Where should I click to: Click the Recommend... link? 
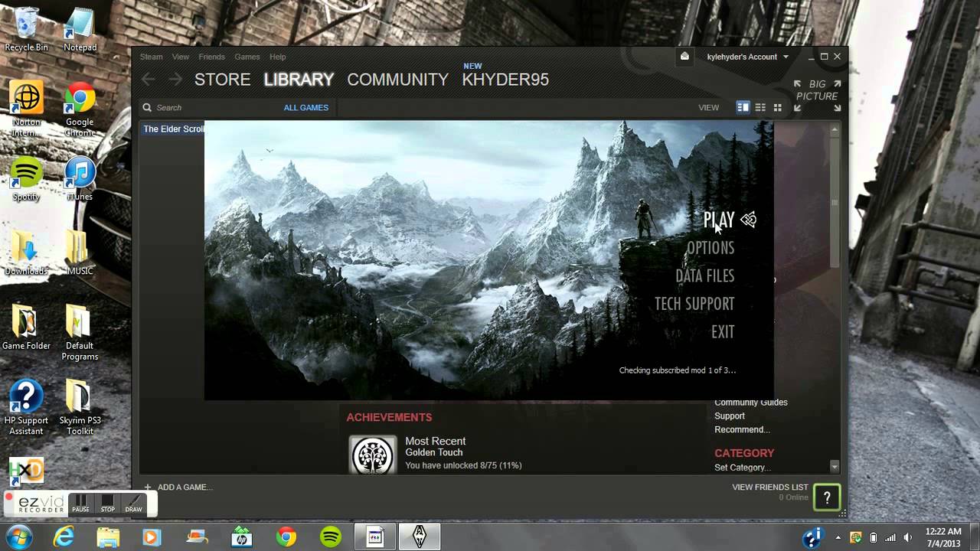point(742,430)
